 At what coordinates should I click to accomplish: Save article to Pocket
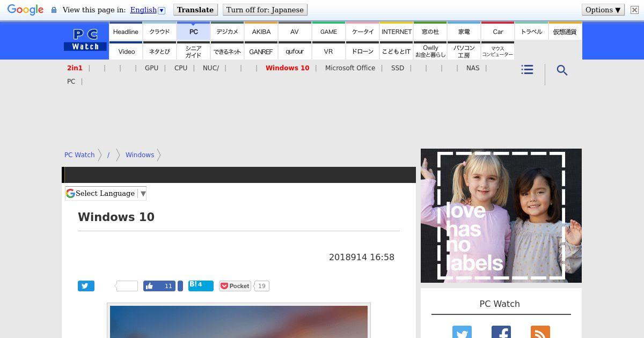coord(235,286)
